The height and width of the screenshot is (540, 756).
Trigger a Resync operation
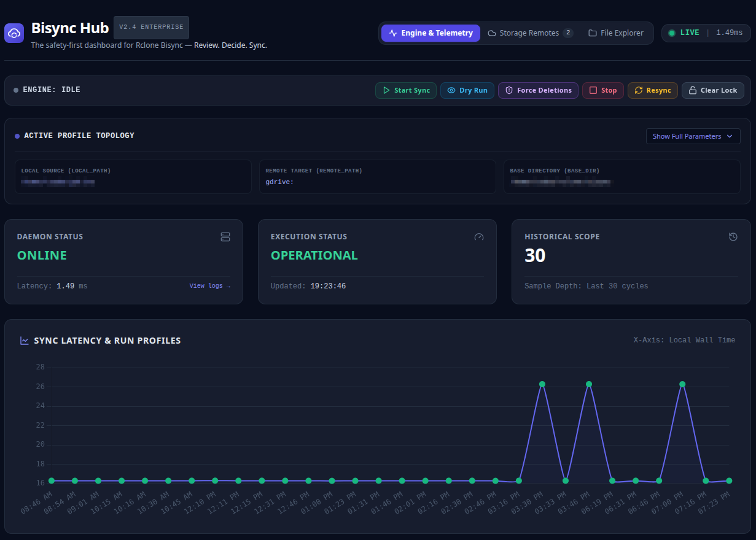tap(653, 90)
